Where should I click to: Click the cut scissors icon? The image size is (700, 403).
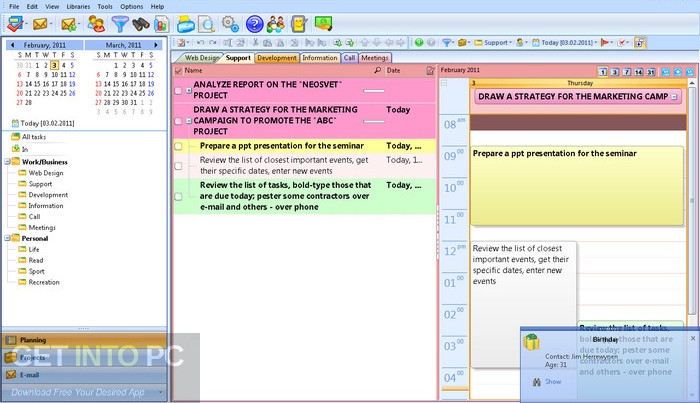point(255,43)
